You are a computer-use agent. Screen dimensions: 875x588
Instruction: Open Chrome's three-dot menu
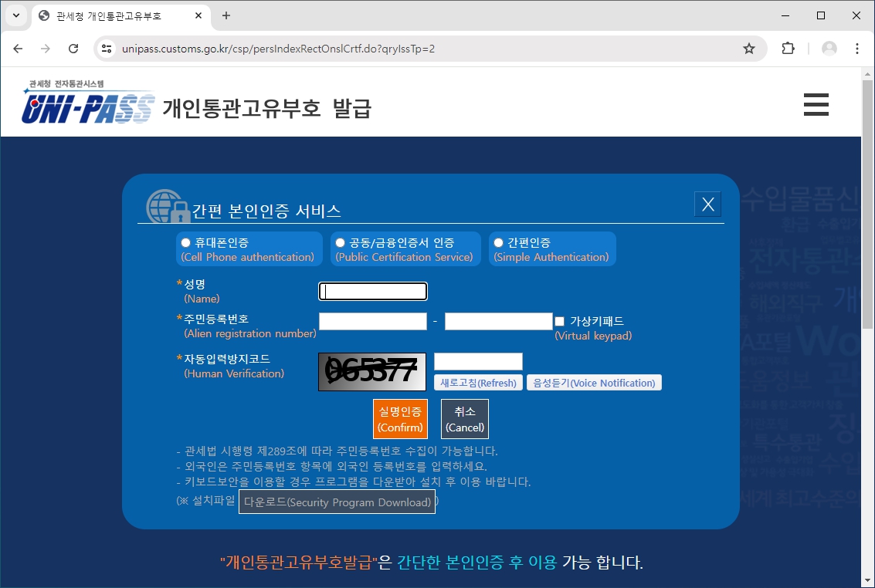857,48
